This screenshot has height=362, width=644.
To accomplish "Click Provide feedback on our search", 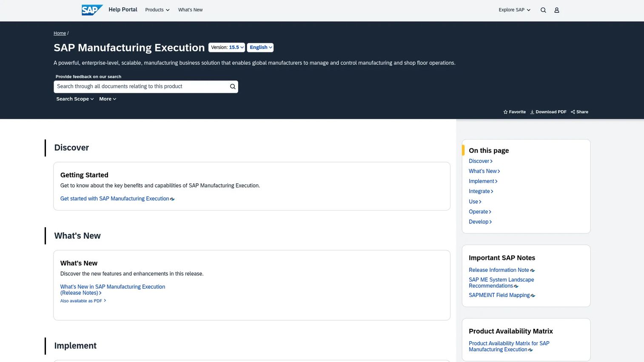I will pos(88,77).
